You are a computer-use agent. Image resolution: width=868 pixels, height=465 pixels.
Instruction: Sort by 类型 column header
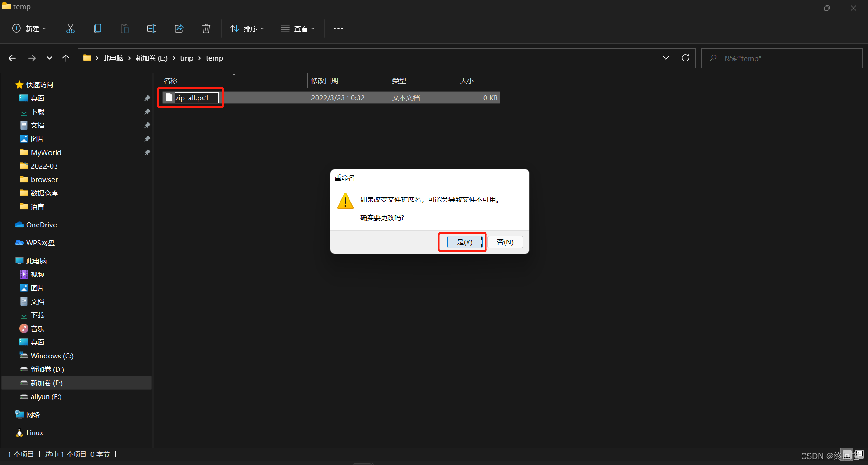click(399, 81)
